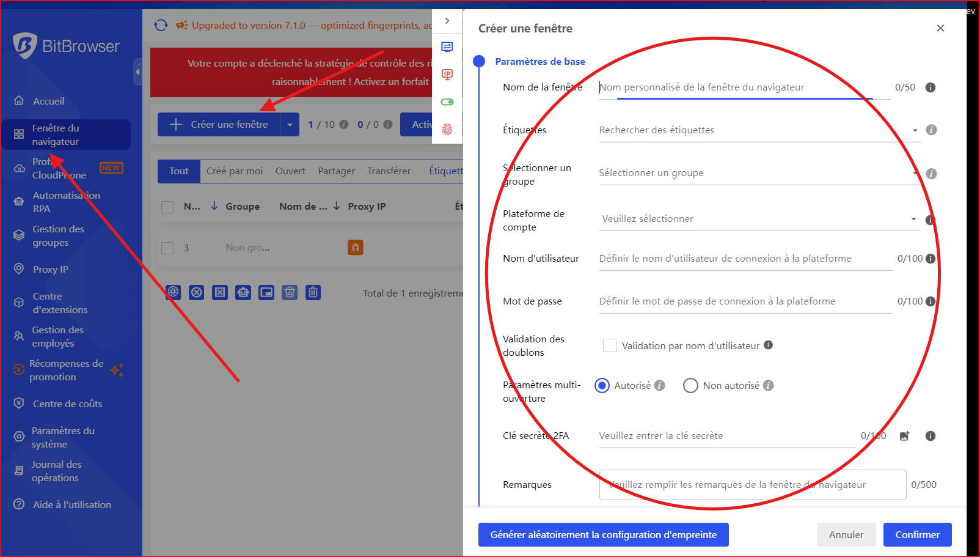Close the Créer une fenêtre dialog
The image size is (980, 557).
940,28
